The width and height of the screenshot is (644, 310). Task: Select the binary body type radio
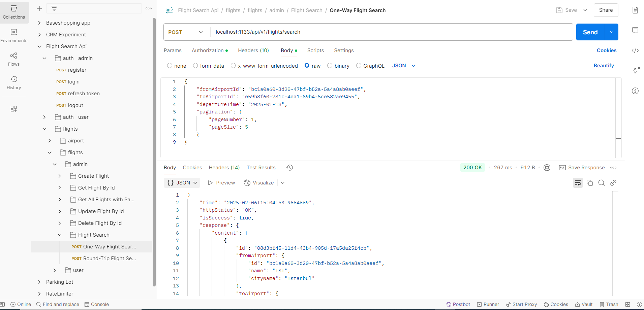[x=330, y=66]
